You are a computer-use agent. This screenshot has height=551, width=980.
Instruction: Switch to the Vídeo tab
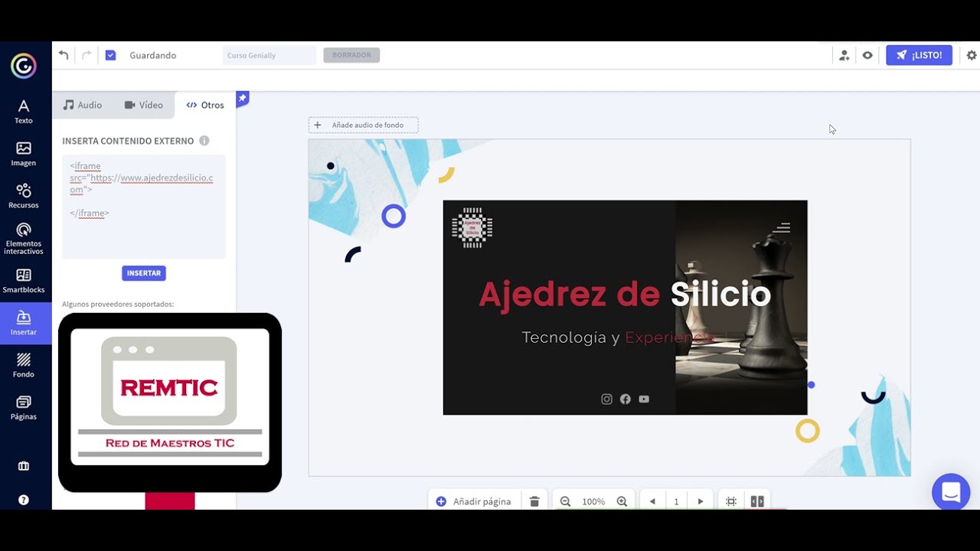coord(143,105)
